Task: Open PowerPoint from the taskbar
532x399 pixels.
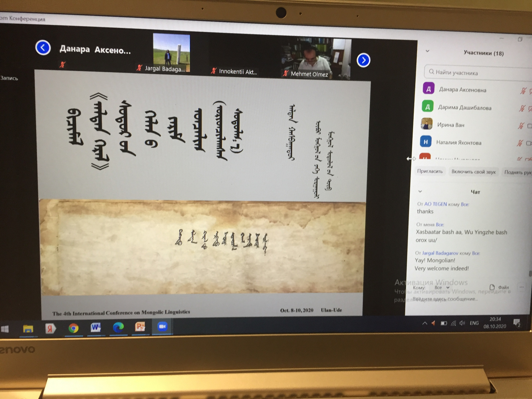Action: tap(140, 327)
